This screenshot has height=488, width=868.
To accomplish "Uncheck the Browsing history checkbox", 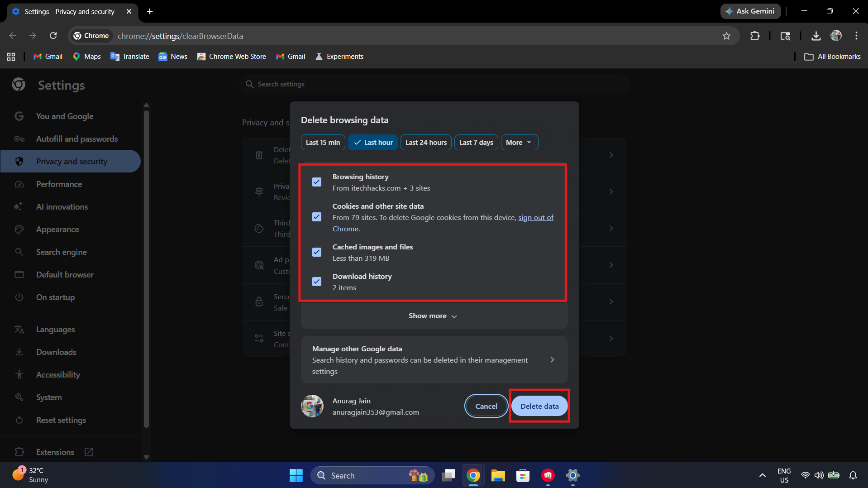I will click(317, 182).
